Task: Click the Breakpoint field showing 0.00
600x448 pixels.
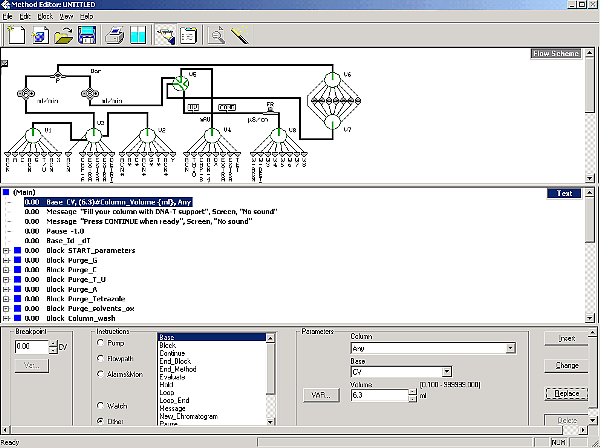Action: (x=32, y=347)
